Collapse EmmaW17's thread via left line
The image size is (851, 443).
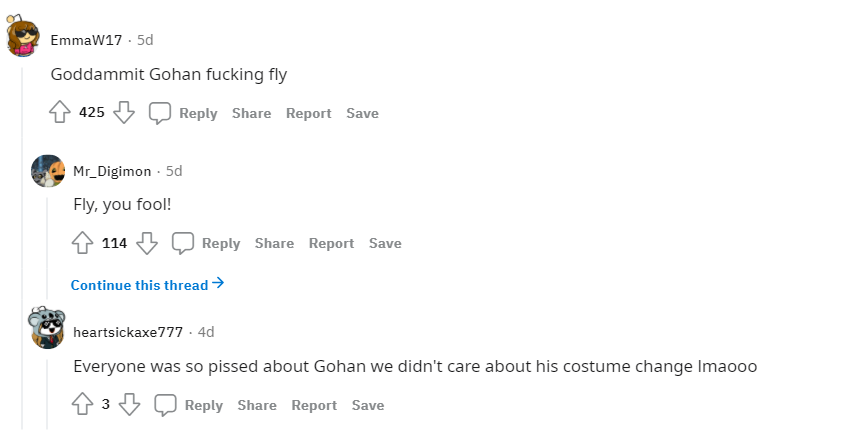coord(22,250)
